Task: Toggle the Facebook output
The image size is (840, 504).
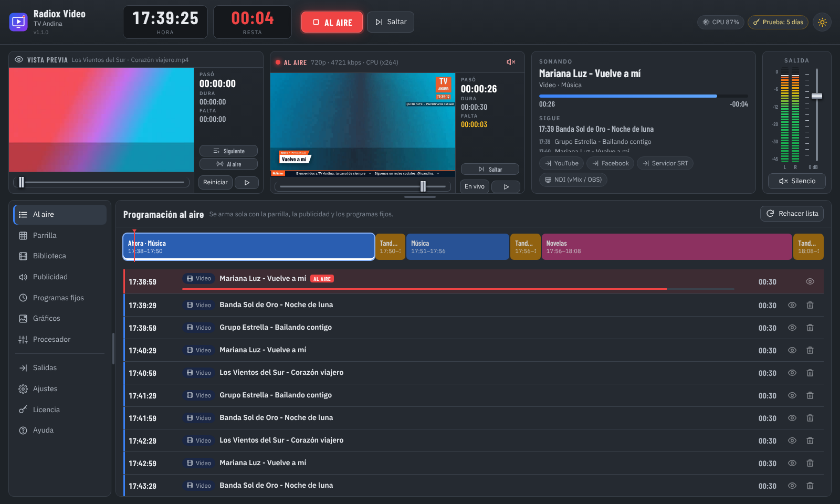Action: pos(610,163)
